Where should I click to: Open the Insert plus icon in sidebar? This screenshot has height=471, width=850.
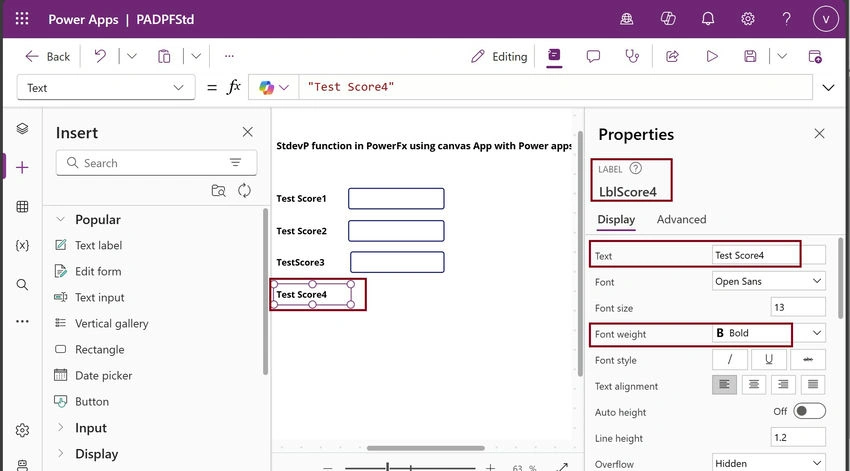point(22,167)
